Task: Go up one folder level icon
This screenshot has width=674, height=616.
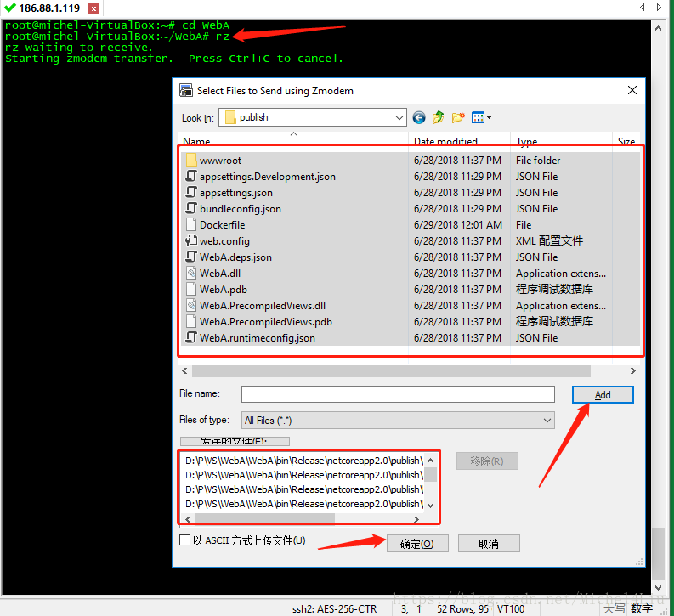Action: [x=438, y=117]
